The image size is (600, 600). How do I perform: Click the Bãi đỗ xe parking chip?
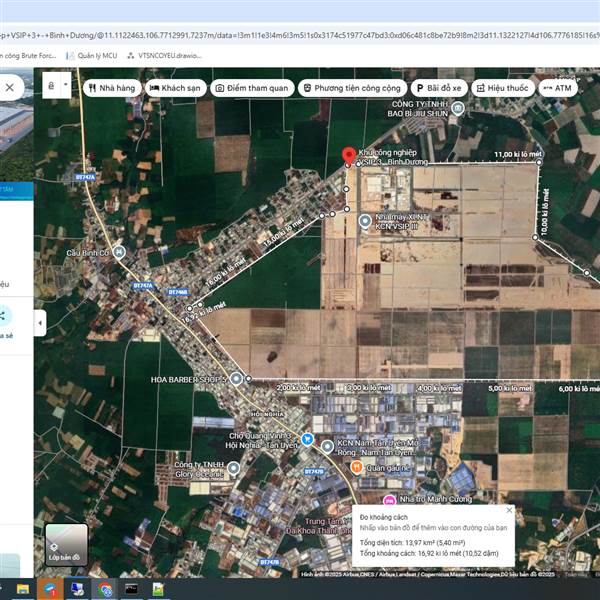(439, 88)
